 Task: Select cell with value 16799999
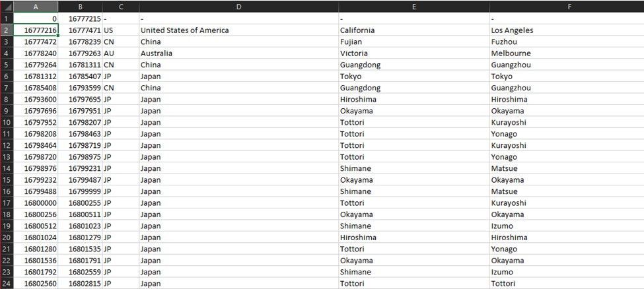[x=80, y=191]
